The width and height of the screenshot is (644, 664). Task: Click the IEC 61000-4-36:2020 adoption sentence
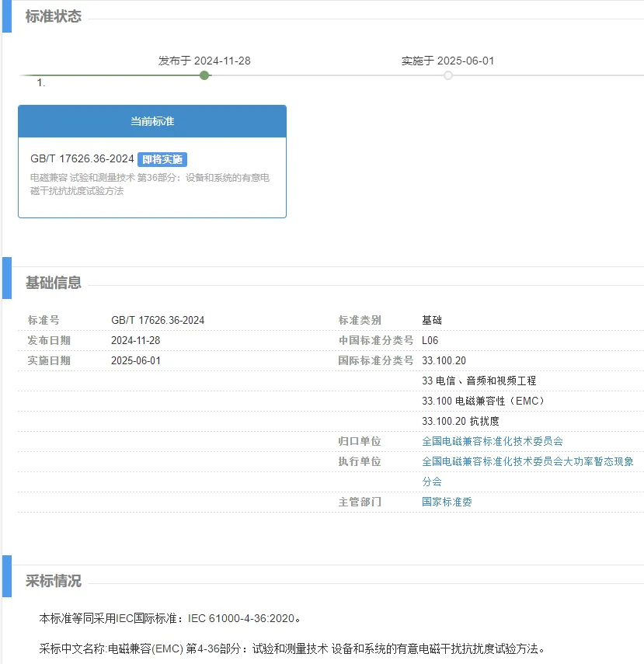[x=170, y=619]
